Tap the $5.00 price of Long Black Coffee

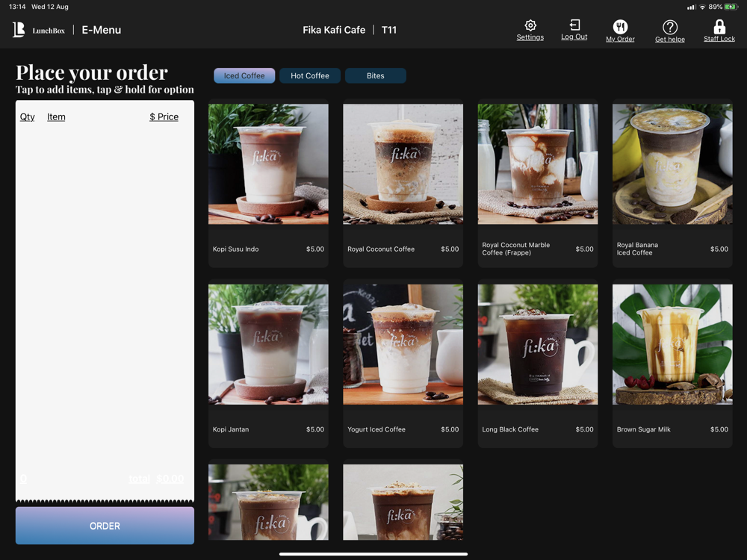[x=585, y=429]
